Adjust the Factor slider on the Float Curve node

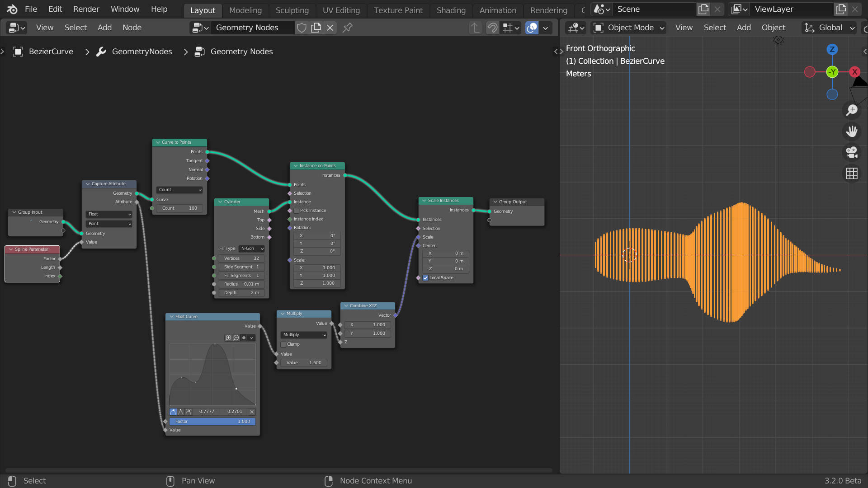[212, 421]
